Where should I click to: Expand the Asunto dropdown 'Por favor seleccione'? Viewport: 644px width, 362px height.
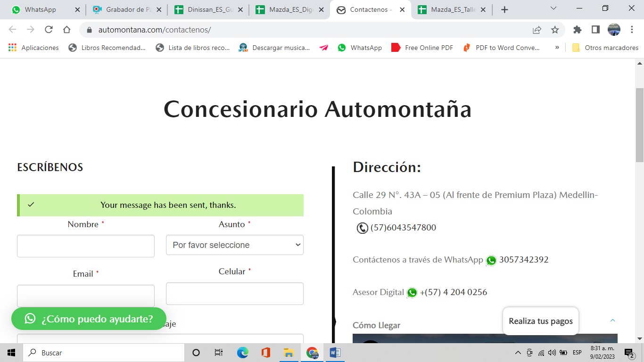tap(235, 245)
